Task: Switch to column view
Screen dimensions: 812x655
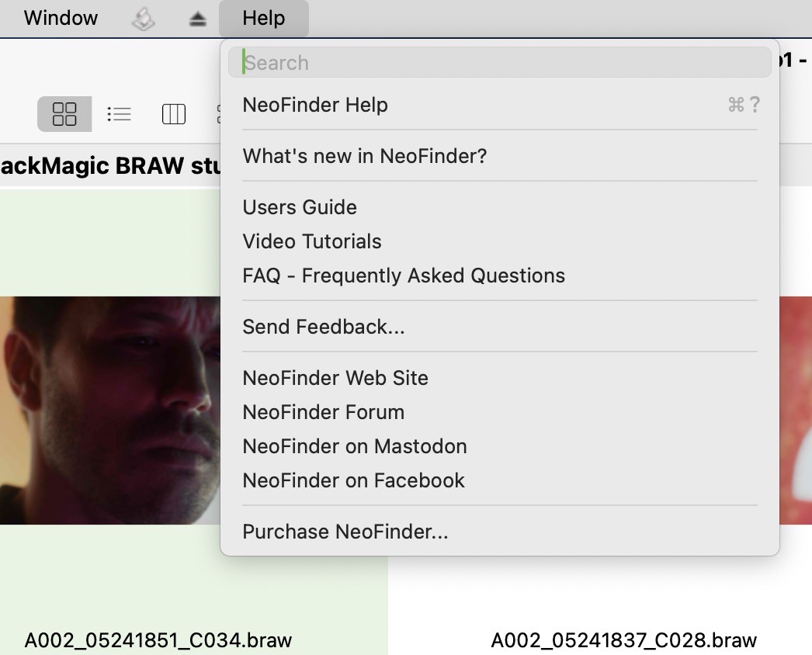Action: point(173,113)
